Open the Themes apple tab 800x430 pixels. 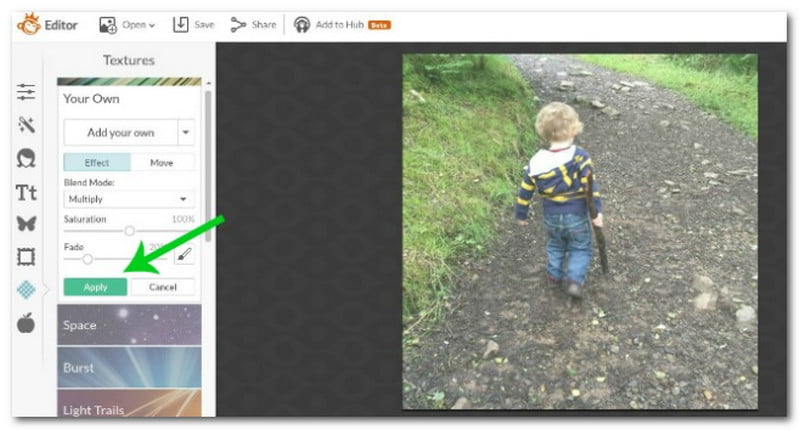(26, 323)
